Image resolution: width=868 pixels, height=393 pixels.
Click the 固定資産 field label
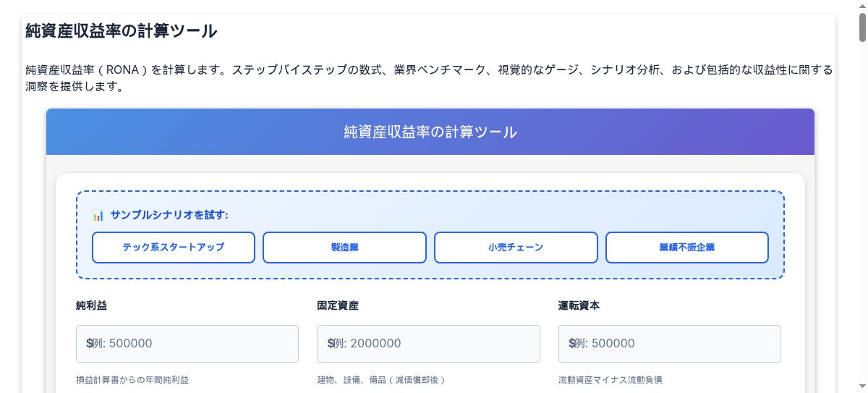click(x=338, y=305)
